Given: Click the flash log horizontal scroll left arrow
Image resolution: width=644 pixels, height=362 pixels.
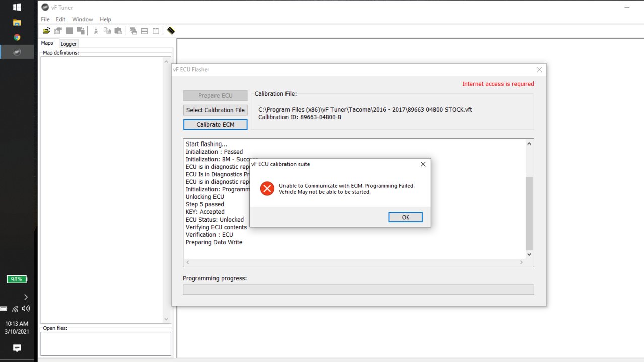Looking at the screenshot, I should pos(188,262).
